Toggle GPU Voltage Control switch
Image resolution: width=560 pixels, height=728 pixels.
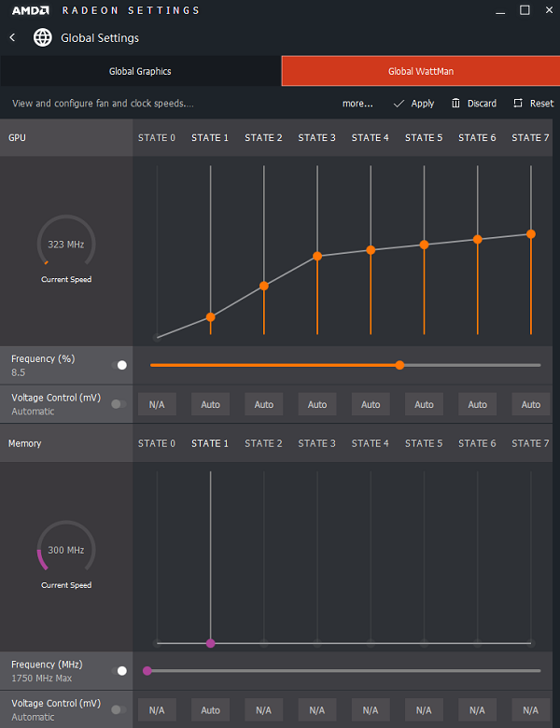click(119, 404)
